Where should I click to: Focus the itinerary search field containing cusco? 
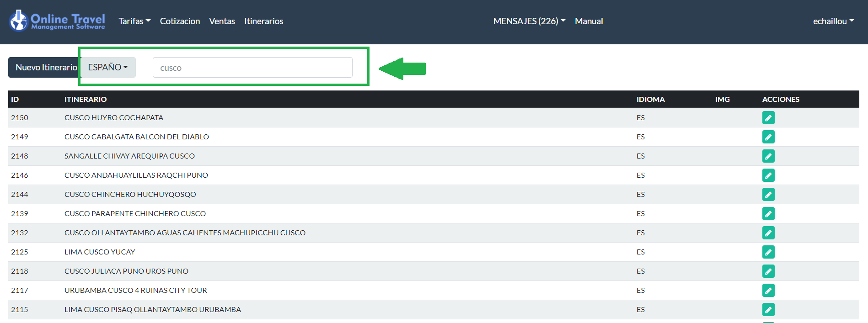coord(252,68)
